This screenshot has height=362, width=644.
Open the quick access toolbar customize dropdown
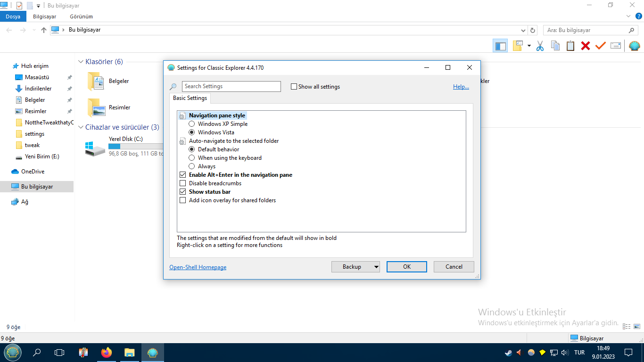point(38,6)
